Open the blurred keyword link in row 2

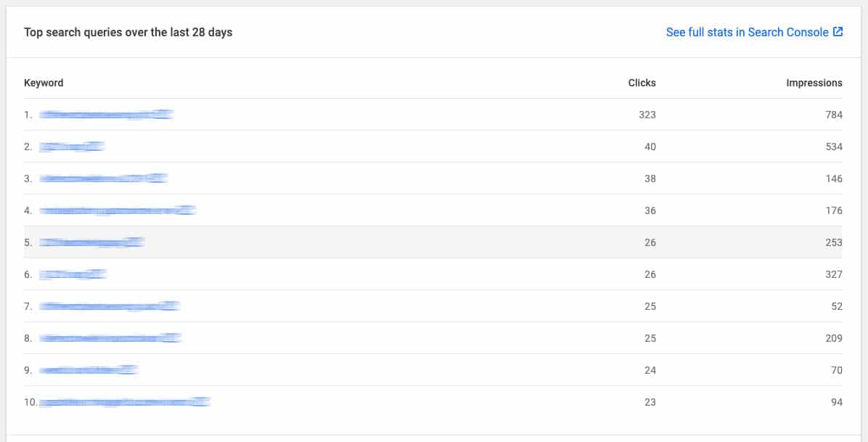[71, 147]
